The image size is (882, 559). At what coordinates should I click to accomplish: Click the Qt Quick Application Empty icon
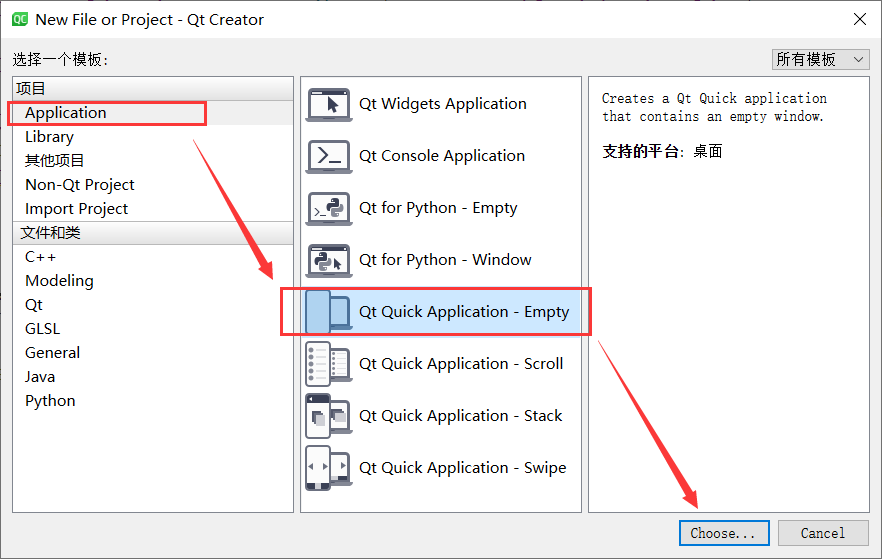coord(329,312)
